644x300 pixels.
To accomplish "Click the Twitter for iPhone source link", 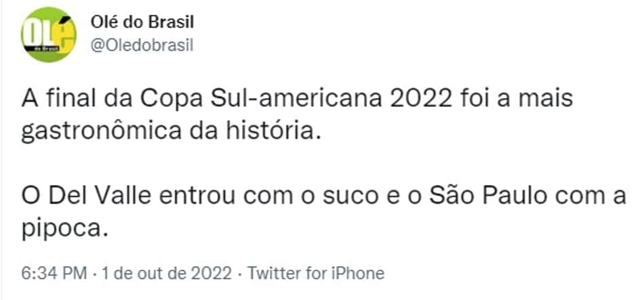I will point(315,274).
